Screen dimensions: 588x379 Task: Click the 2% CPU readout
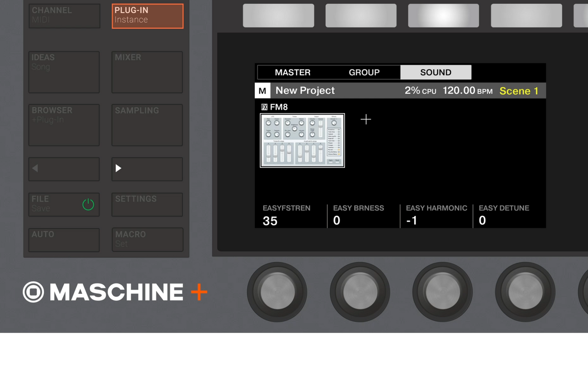click(420, 91)
